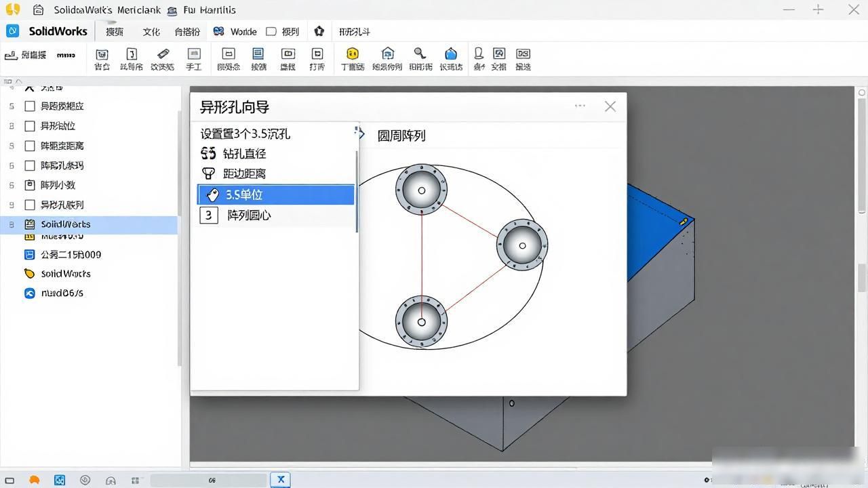This screenshot has width=868, height=488.
Task: Tick the checkbox in the first 异… tree row
Action: pos(30,106)
